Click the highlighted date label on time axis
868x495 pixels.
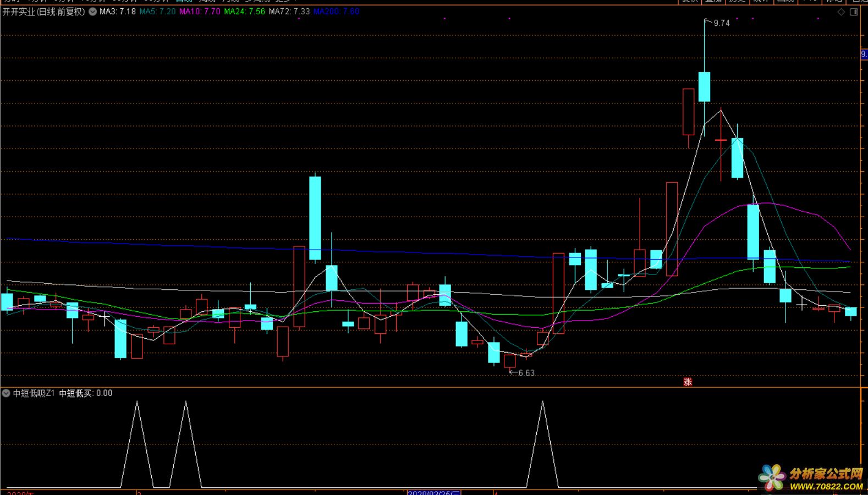434,493
